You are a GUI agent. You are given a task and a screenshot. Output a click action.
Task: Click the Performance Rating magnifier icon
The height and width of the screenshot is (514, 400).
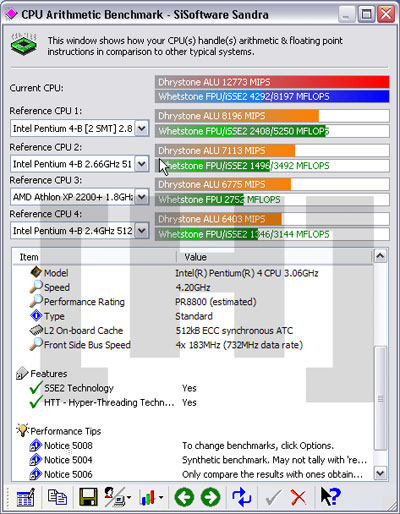click(36, 301)
